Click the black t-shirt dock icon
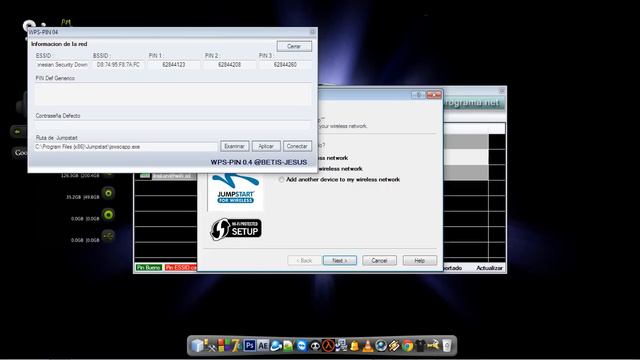 click(420, 346)
